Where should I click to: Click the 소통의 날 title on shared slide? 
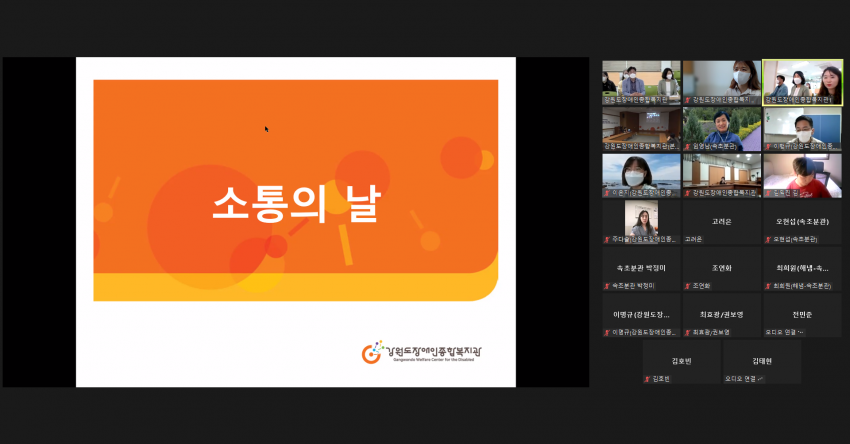297,203
